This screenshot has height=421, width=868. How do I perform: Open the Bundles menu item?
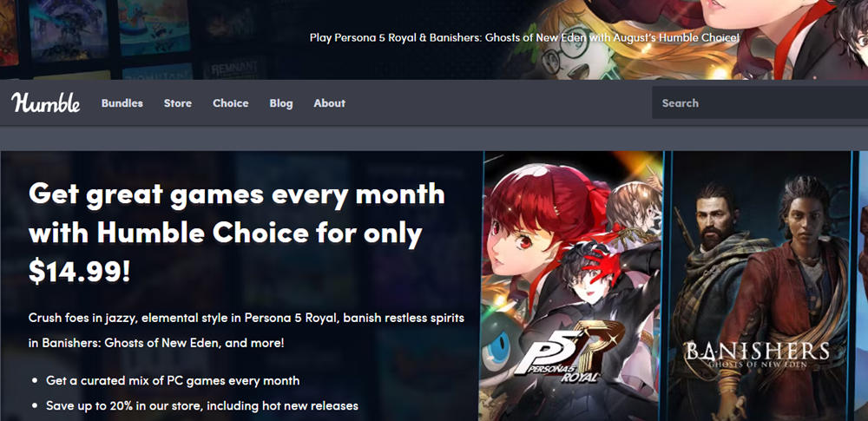(x=122, y=103)
